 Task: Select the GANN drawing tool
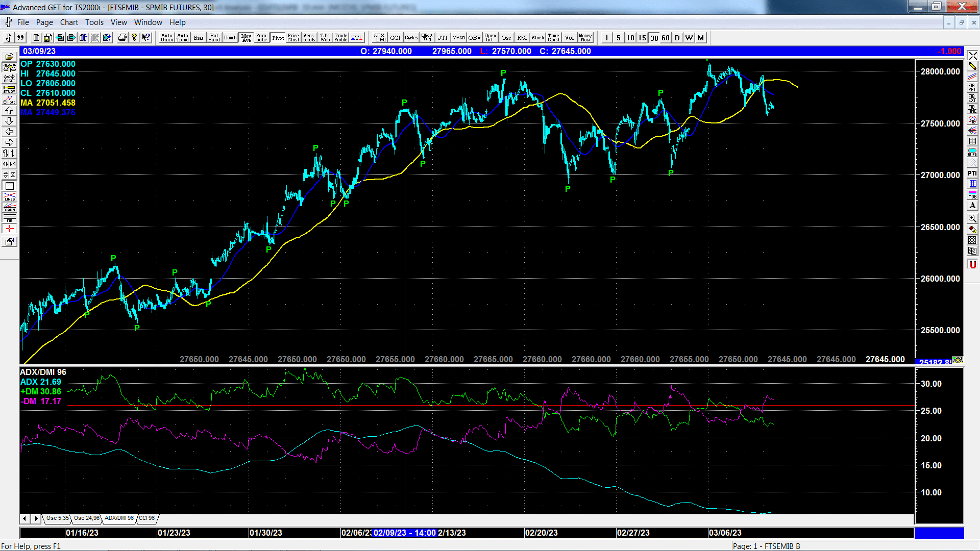pyautogui.click(x=9, y=207)
